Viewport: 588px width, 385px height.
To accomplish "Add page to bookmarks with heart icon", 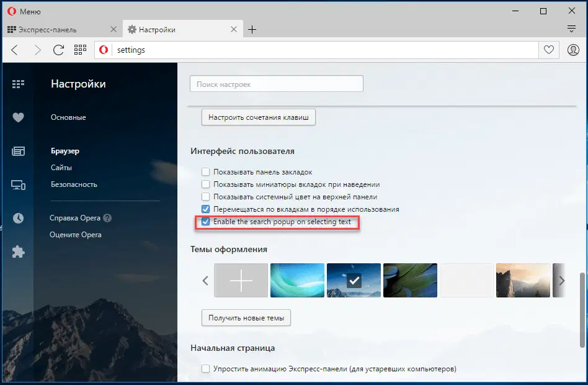I will 549,50.
